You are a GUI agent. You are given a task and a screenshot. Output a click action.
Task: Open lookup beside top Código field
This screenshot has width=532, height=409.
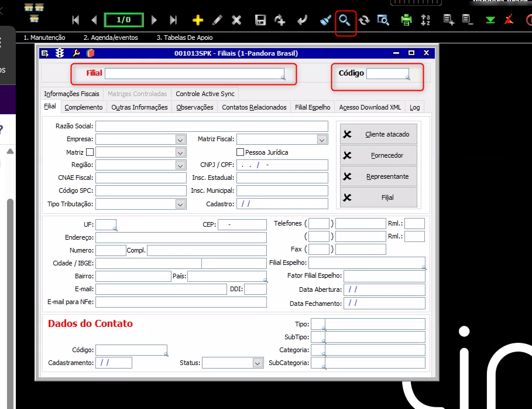tap(407, 78)
